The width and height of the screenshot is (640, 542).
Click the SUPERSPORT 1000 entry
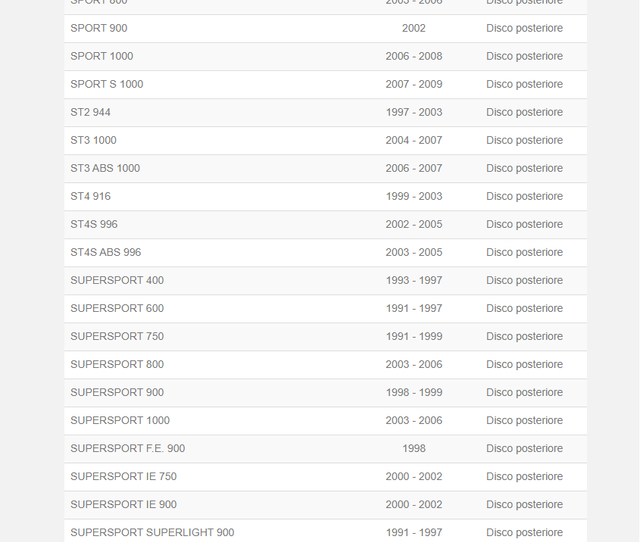(120, 420)
